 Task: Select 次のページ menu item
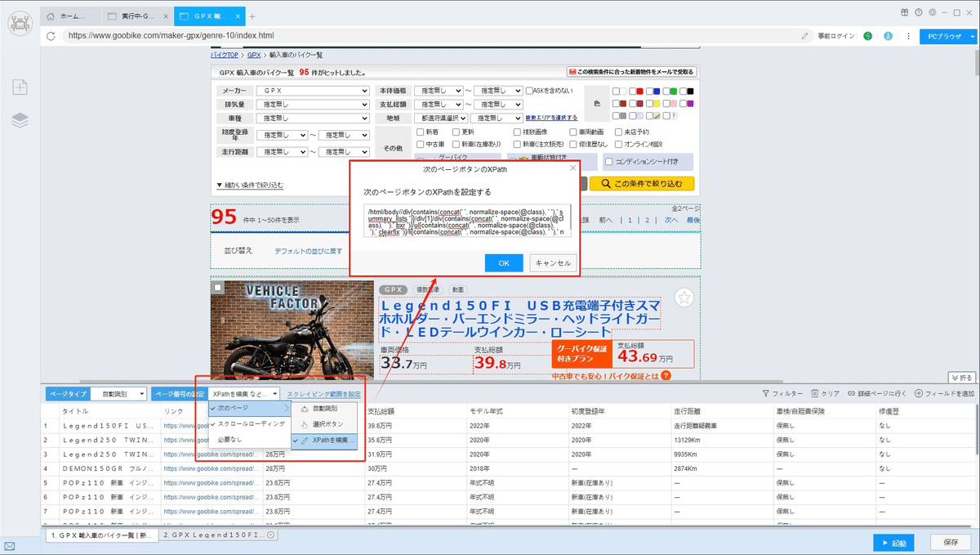point(249,408)
